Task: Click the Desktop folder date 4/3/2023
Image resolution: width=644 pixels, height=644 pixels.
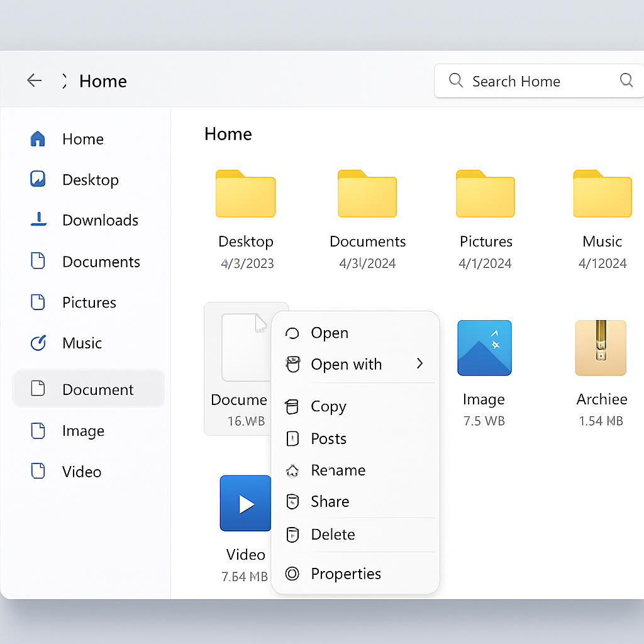Action: click(x=247, y=264)
